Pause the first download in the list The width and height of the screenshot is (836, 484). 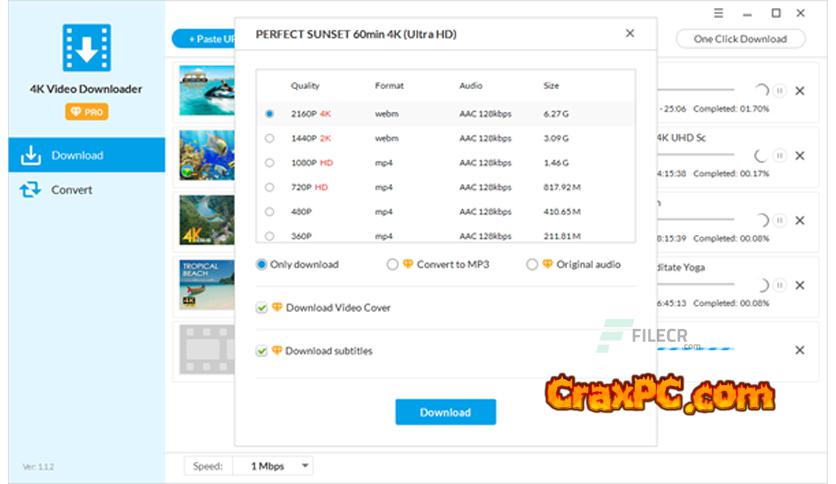[780, 91]
